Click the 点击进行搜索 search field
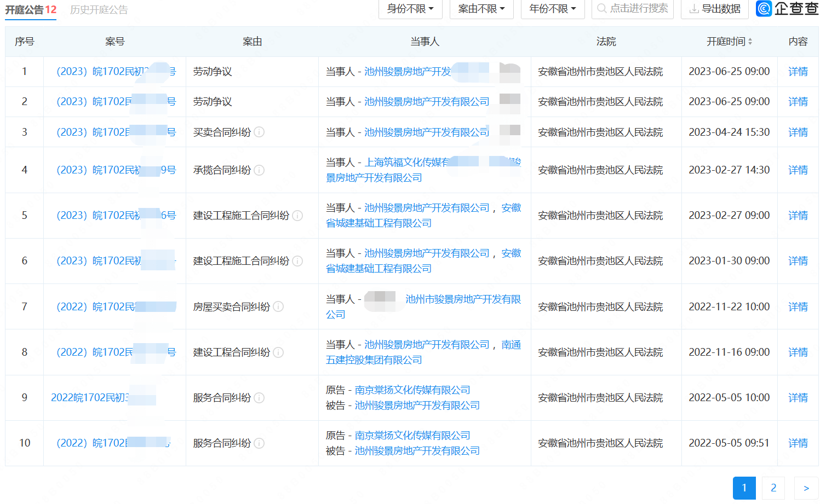Viewport: 820px width, 504px height. tap(633, 9)
